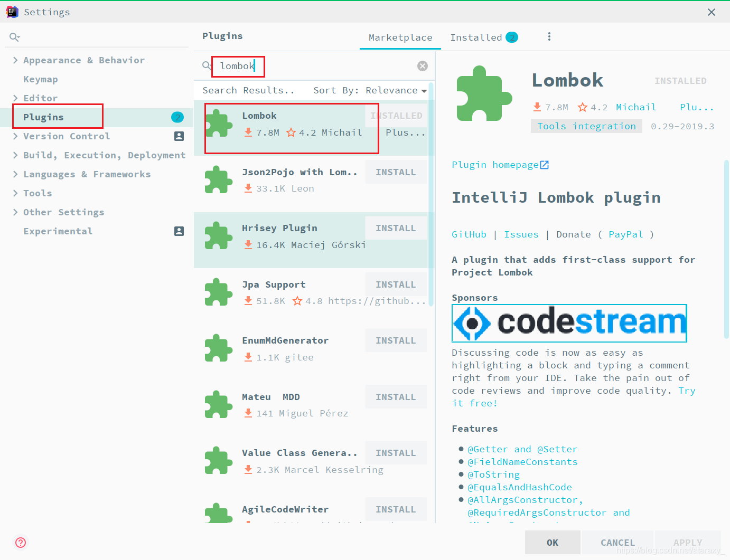Expand the Editor settings section

coord(15,98)
